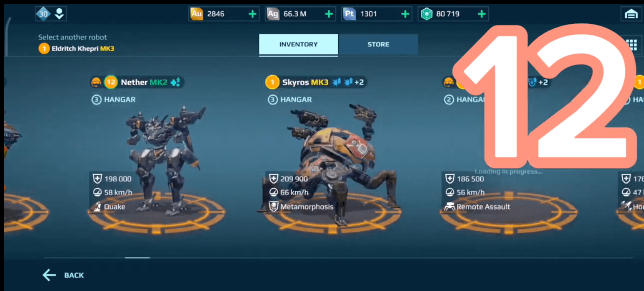Add more gold with the Au plus
Screen dimensions: 644x291
252,14
